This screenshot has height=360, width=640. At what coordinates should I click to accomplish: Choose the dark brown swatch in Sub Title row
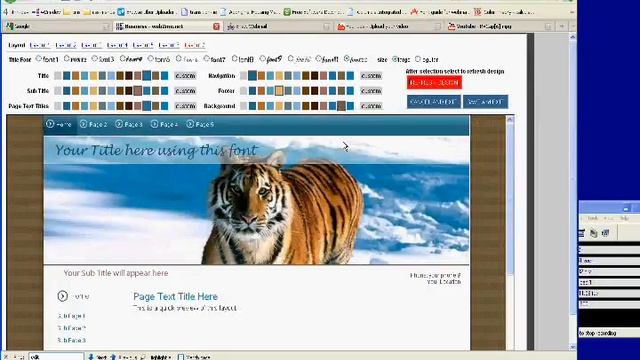point(129,91)
